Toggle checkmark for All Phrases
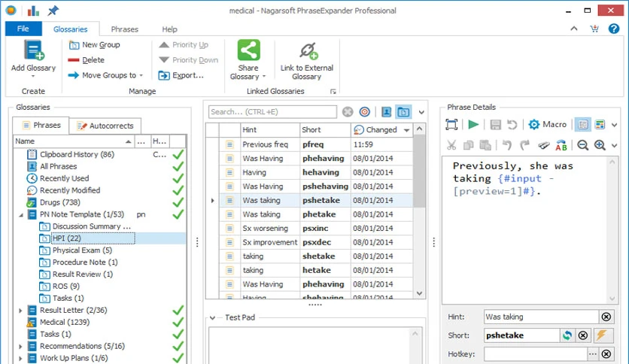This screenshot has height=364, width=629. pyautogui.click(x=178, y=166)
